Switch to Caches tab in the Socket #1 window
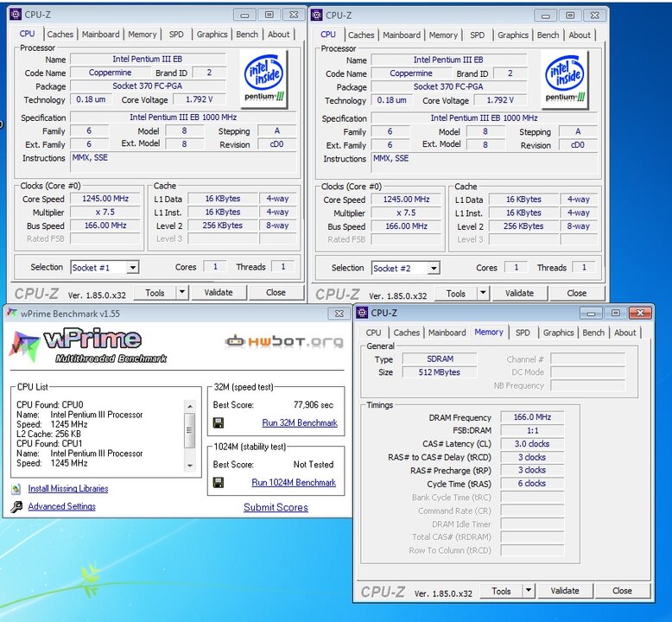672x622 pixels. tap(60, 35)
